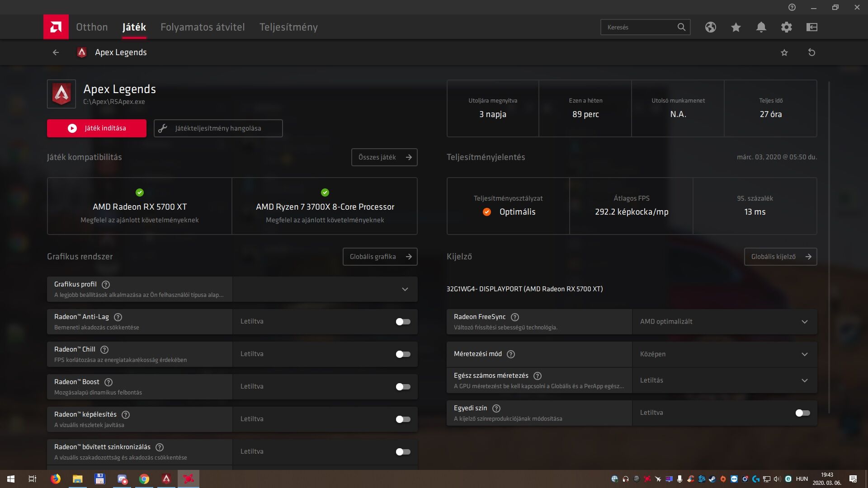Open File Explorer from the taskbar

point(78,479)
